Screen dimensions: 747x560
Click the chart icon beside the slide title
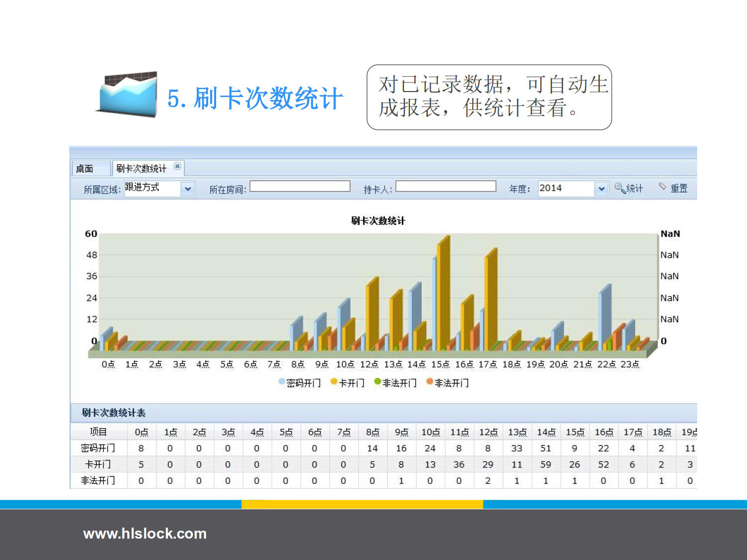click(128, 95)
